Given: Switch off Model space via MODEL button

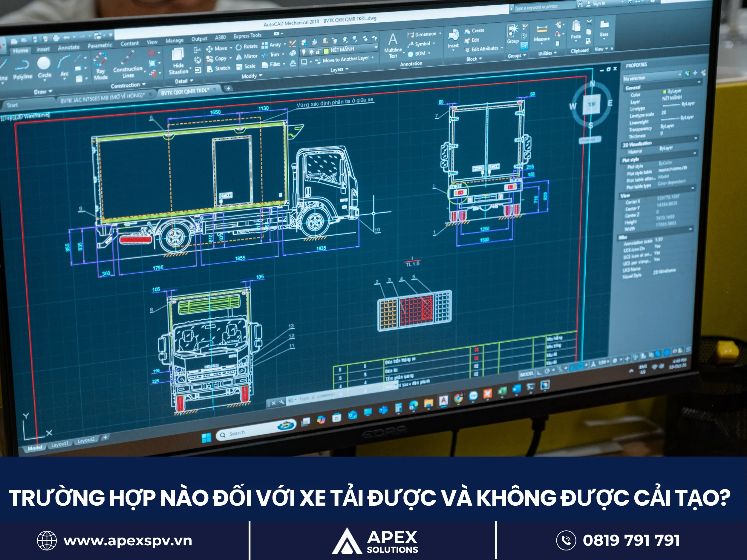Looking at the screenshot, I should (527, 374).
